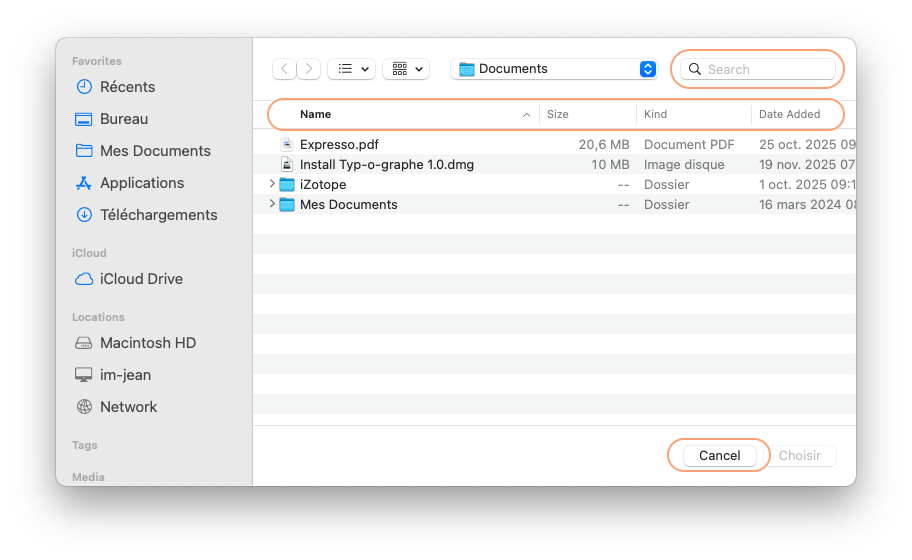Viewport: 912px width, 560px height.
Task: Open the icon grouping grid dropdown
Action: (405, 69)
